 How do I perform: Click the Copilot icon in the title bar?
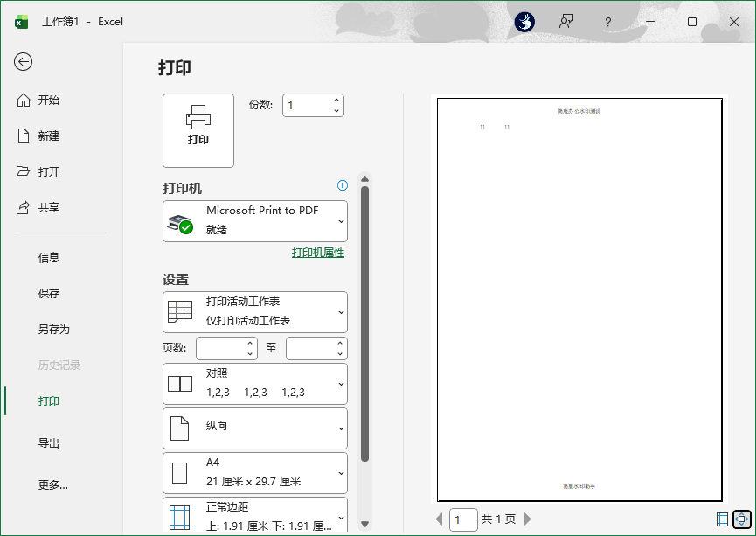coord(524,22)
